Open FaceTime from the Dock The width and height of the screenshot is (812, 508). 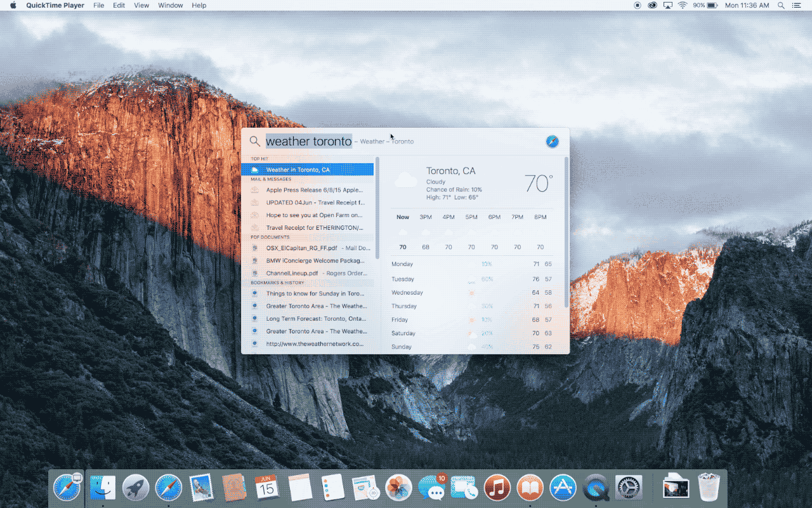point(464,488)
